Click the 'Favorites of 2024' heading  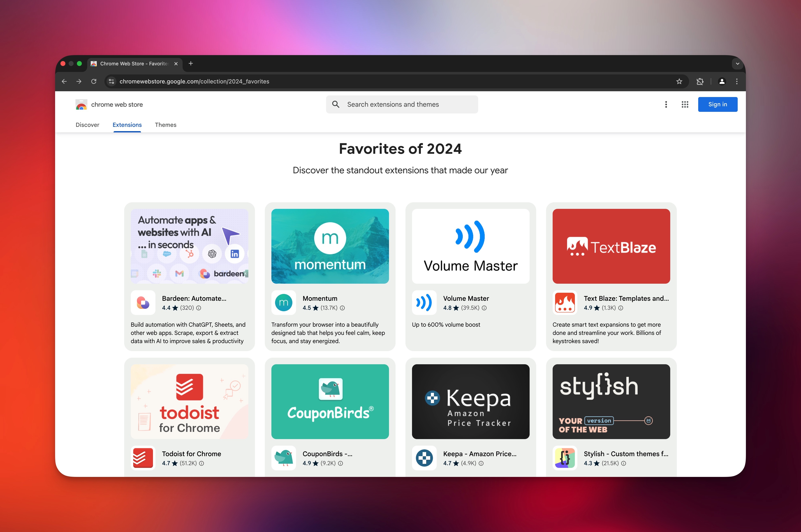click(x=400, y=149)
